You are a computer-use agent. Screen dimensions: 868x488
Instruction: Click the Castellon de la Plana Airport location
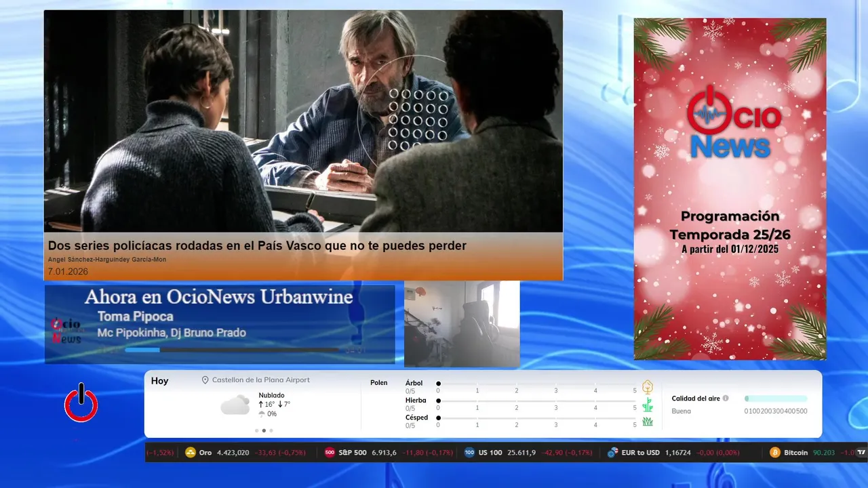[x=261, y=380]
